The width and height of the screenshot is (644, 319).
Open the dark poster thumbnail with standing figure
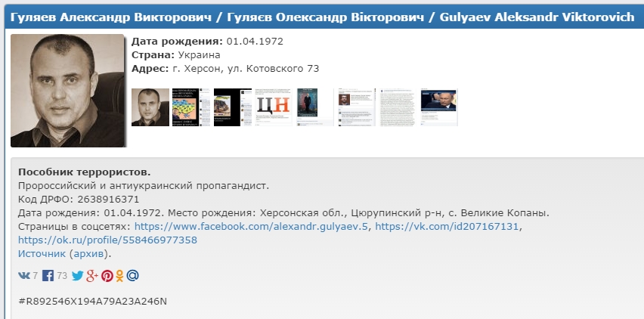click(314, 107)
